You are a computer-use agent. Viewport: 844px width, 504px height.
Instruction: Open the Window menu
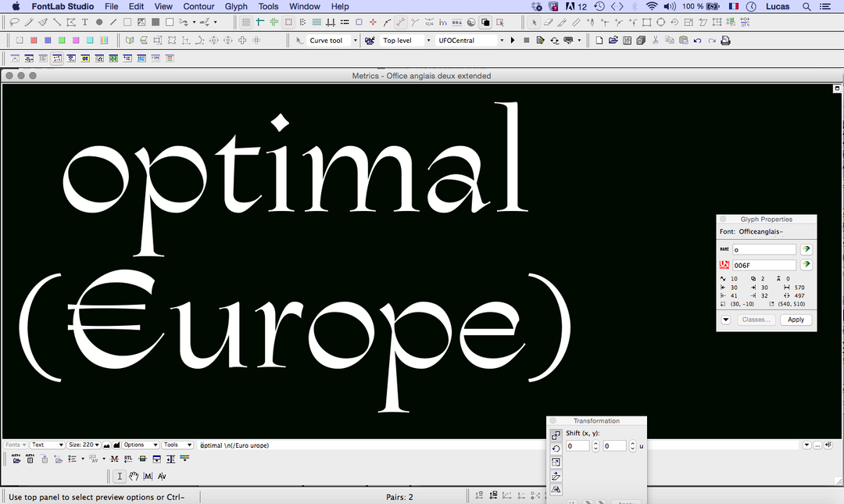coord(305,6)
